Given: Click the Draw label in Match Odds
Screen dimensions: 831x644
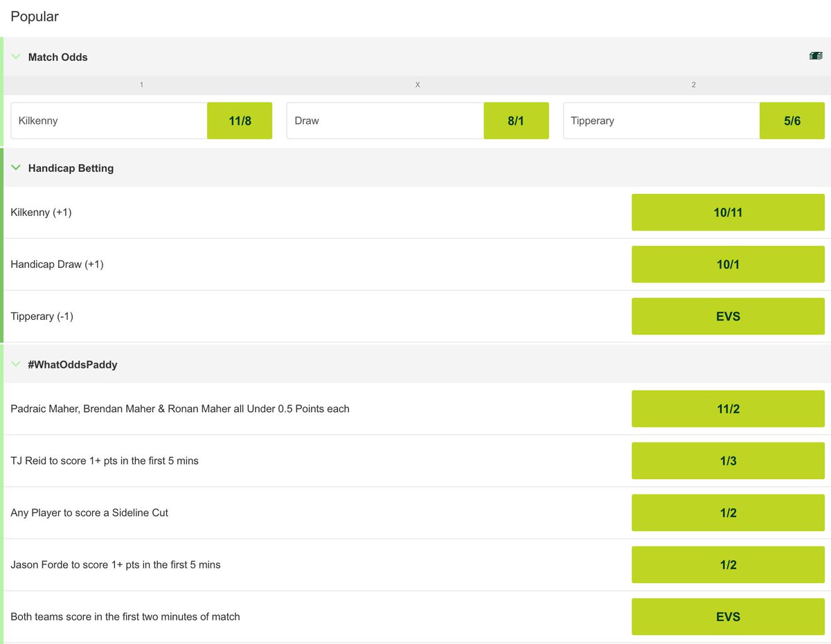Looking at the screenshot, I should click(307, 120).
